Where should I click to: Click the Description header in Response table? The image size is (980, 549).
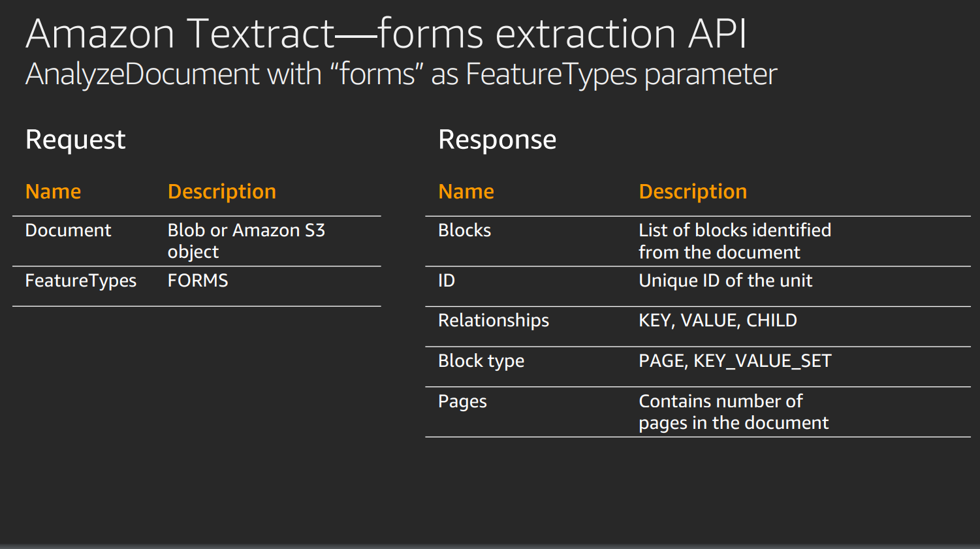point(692,191)
